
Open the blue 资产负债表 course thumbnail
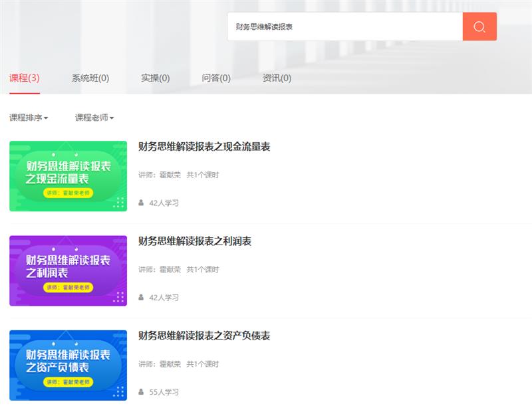pos(68,366)
